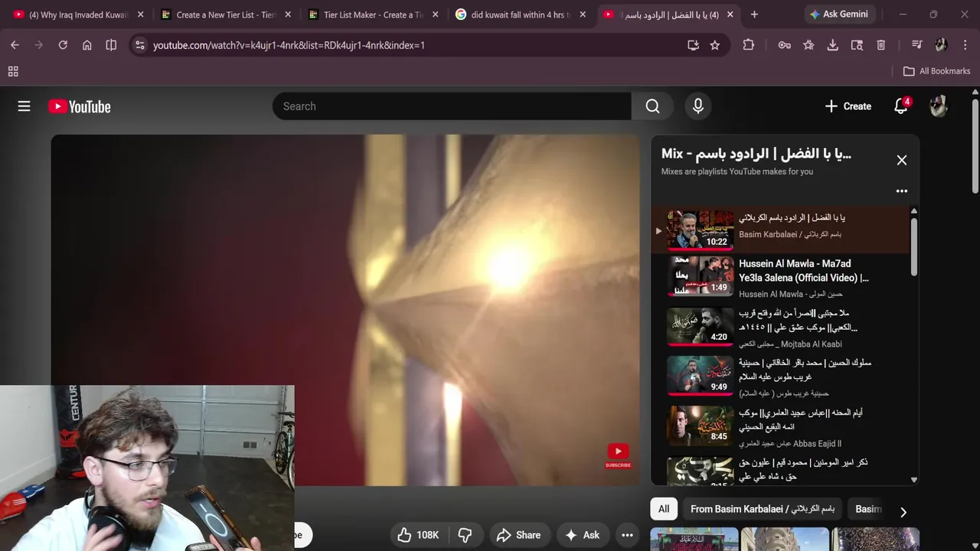Click the Mojtaba Al Kaabi channel name

coord(790,344)
